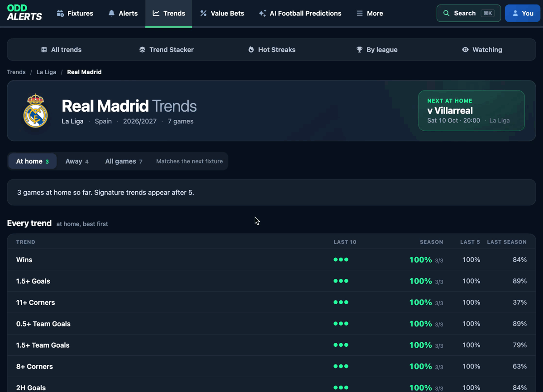Viewport: 543px width, 392px height.
Task: Select the 1.5+ Goals trend row
Action: tap(271, 281)
